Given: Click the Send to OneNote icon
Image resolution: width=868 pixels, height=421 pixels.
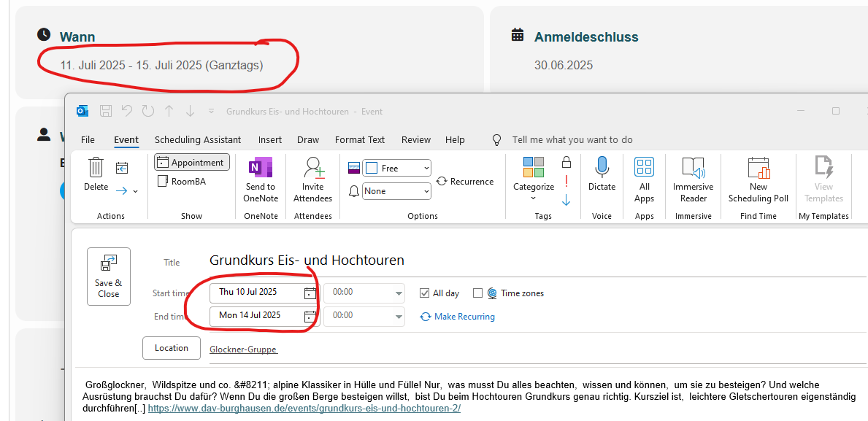Looking at the screenshot, I should pyautogui.click(x=260, y=167).
